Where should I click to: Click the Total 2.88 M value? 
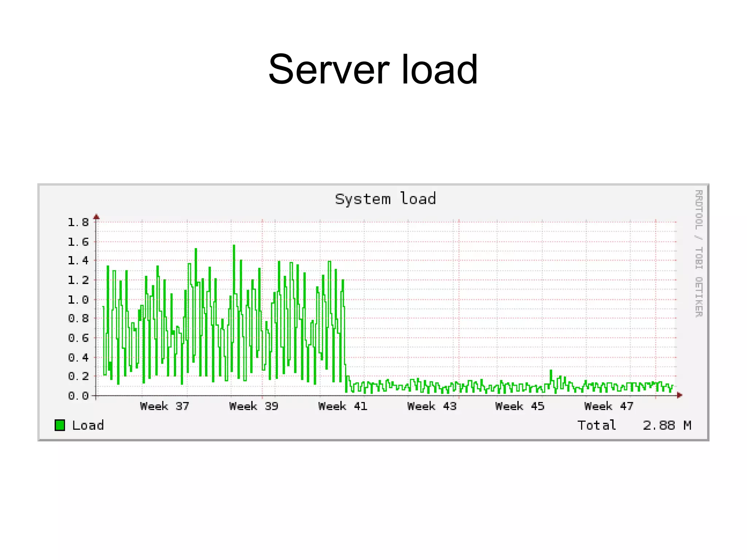(x=667, y=425)
